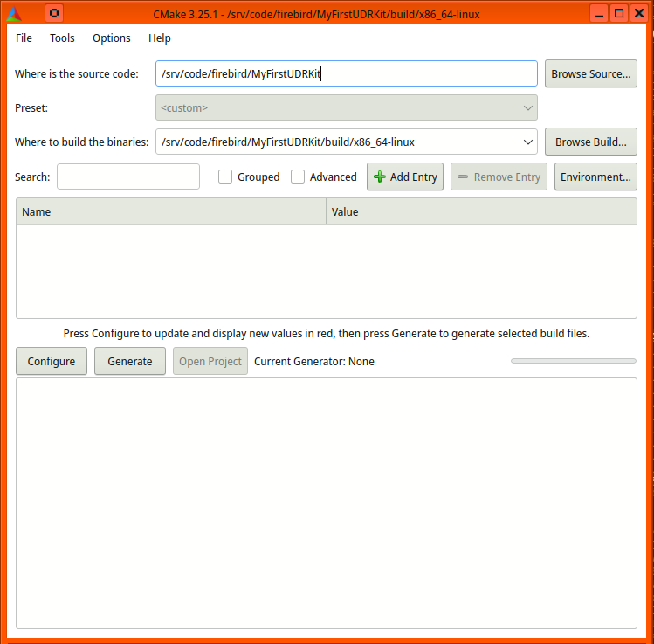The image size is (654, 644).
Task: Focus the Search input box
Action: coord(128,177)
